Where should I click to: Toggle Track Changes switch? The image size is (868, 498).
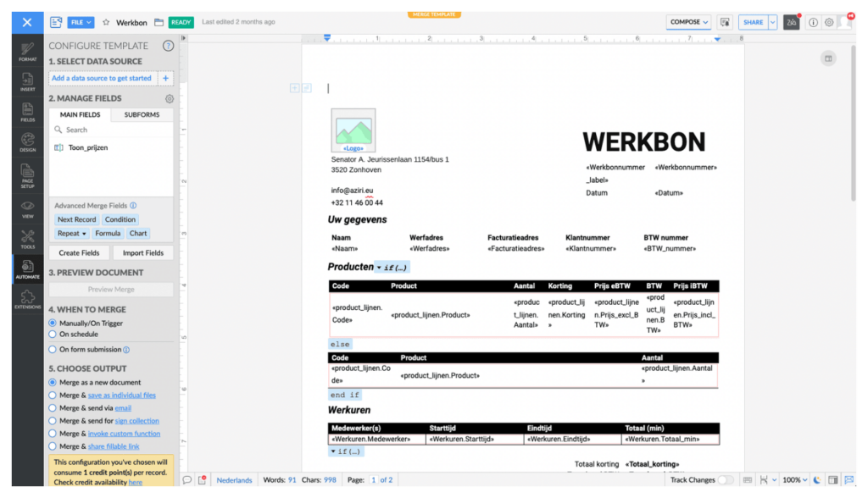726,479
